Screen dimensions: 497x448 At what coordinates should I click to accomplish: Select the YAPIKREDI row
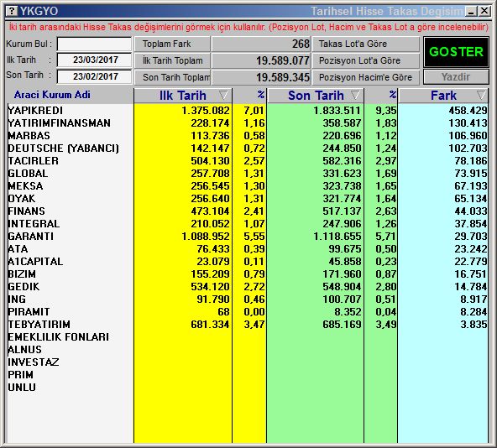coord(247,110)
